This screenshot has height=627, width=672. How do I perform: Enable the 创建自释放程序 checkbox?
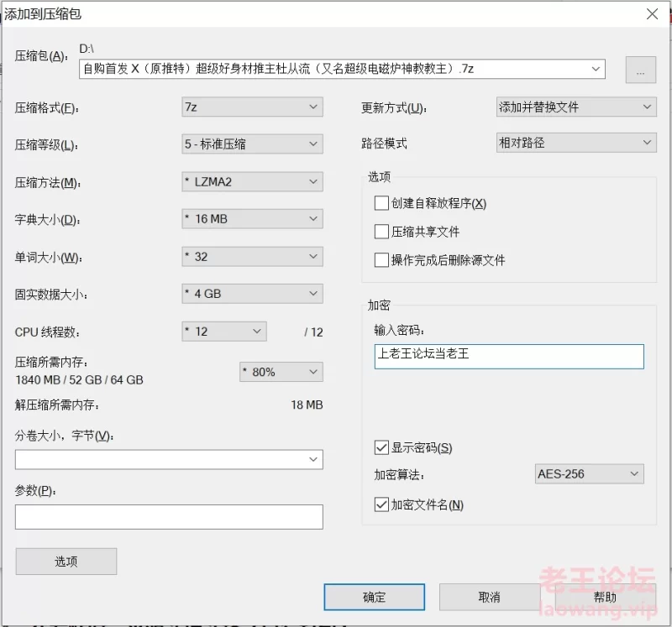pyautogui.click(x=382, y=203)
